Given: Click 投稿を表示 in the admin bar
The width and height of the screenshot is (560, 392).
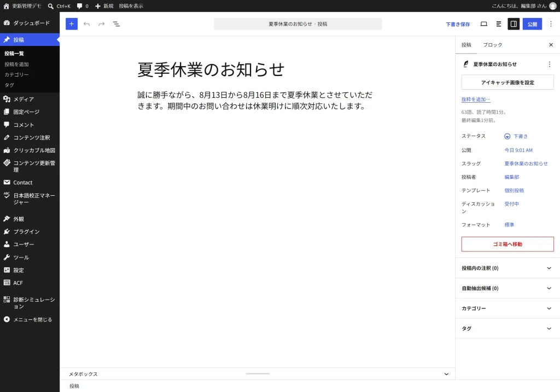Looking at the screenshot, I should 131,6.
